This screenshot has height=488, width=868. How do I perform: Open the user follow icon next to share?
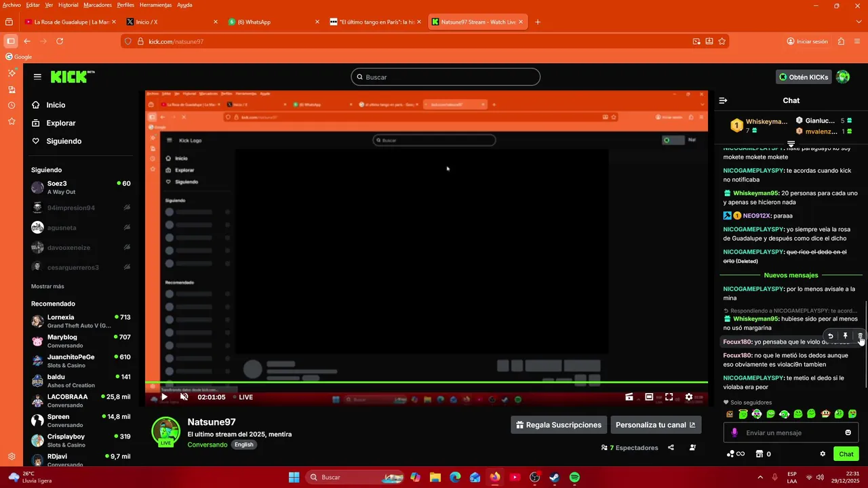coord(692,447)
